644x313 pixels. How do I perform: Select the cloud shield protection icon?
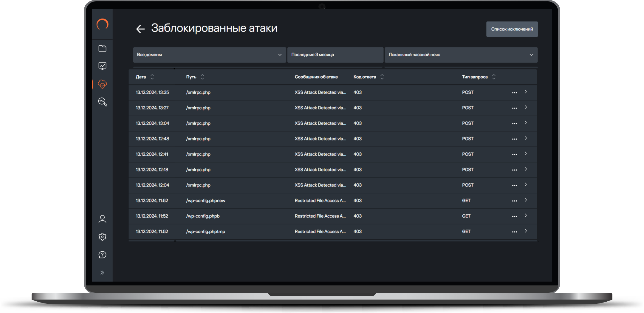tap(102, 84)
